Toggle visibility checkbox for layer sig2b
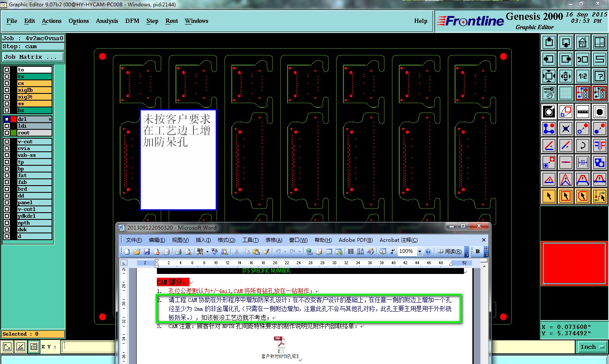 pos(7,90)
